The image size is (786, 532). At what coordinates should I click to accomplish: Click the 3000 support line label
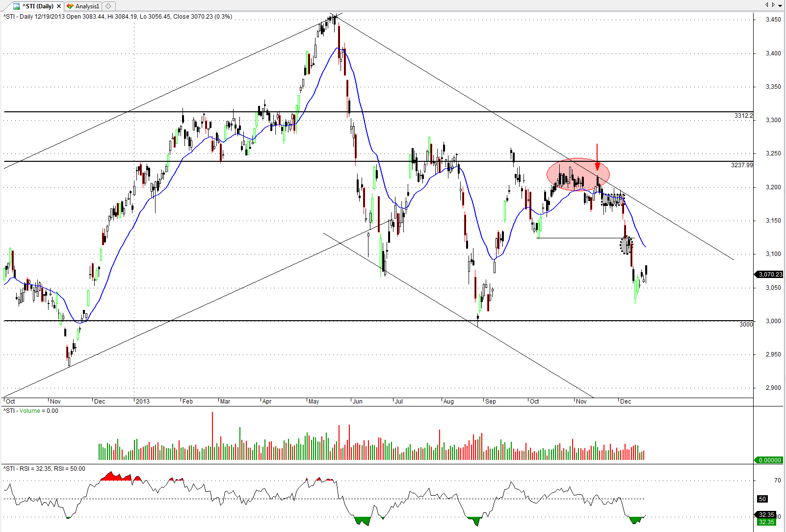click(x=745, y=325)
